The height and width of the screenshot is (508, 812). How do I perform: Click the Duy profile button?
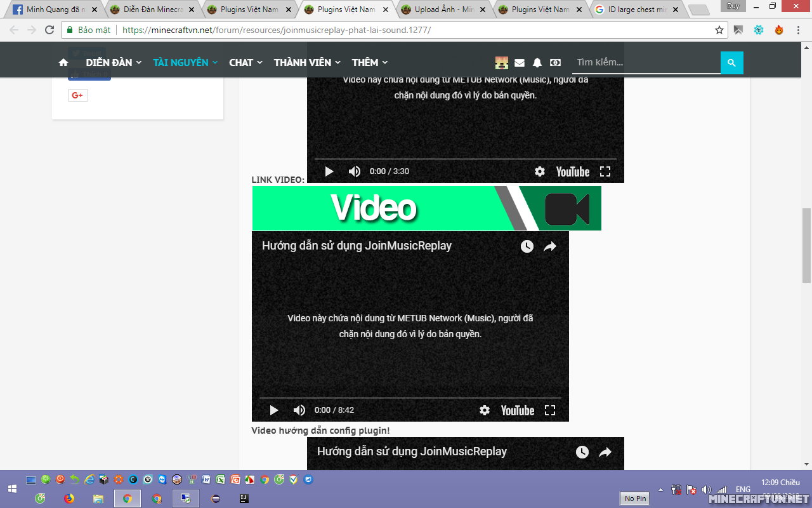click(x=733, y=6)
